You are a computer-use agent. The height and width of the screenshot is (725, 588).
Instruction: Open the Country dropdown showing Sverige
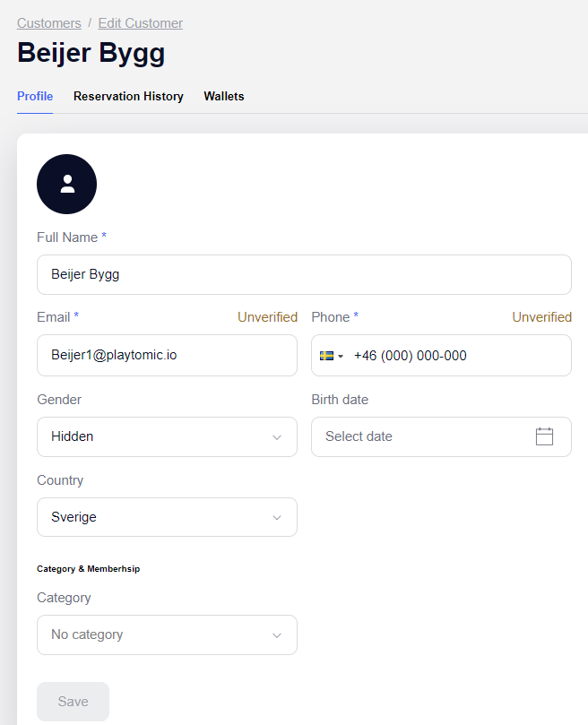pos(167,517)
